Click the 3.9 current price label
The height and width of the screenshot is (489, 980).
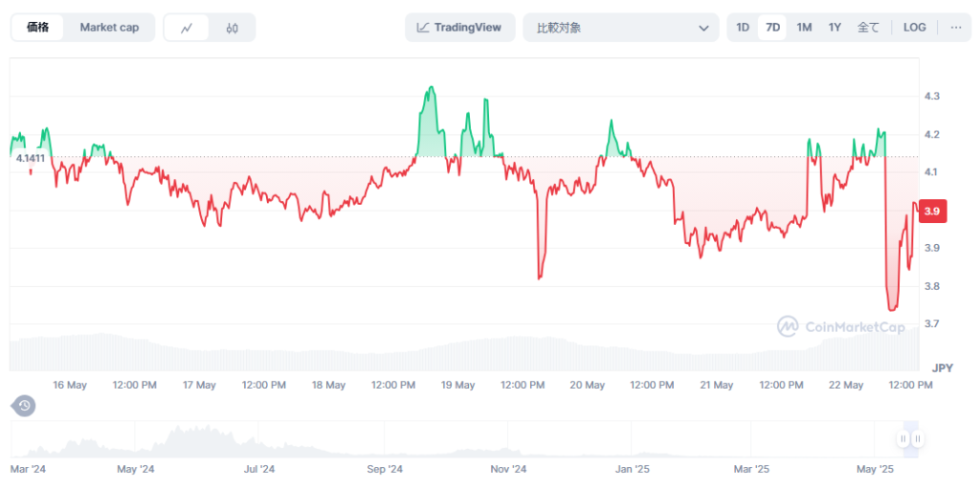point(932,211)
